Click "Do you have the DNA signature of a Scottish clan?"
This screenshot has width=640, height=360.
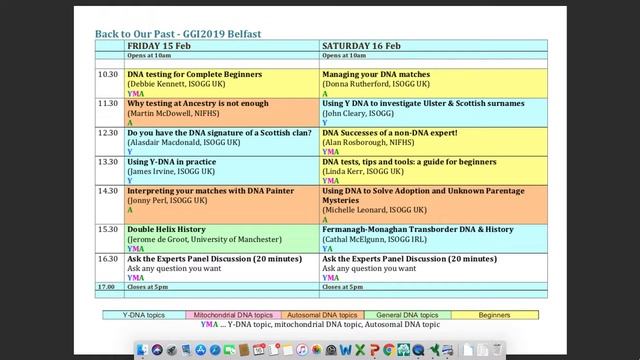(x=219, y=133)
